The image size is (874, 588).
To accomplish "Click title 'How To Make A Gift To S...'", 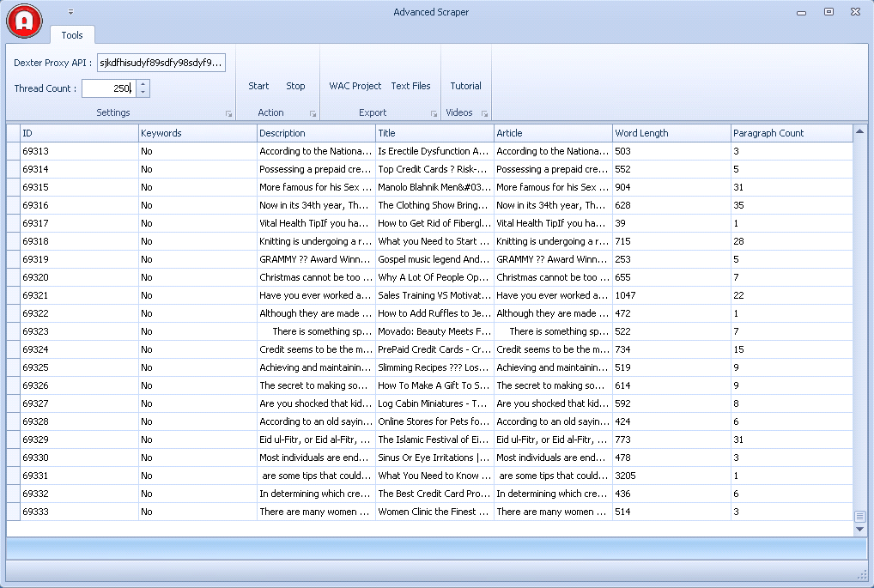I will [434, 385].
